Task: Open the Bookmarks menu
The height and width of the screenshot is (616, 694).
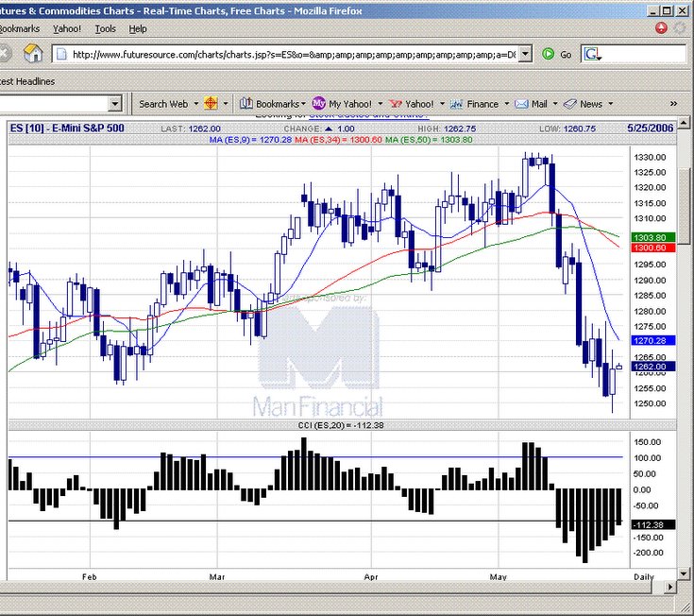Action: (20, 28)
